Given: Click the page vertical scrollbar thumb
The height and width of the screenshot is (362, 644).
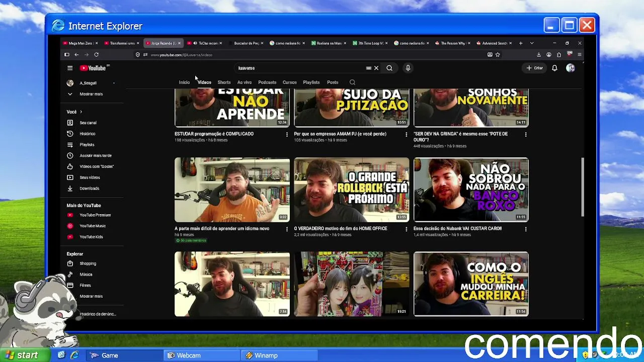Looking at the screenshot, I should [582, 187].
